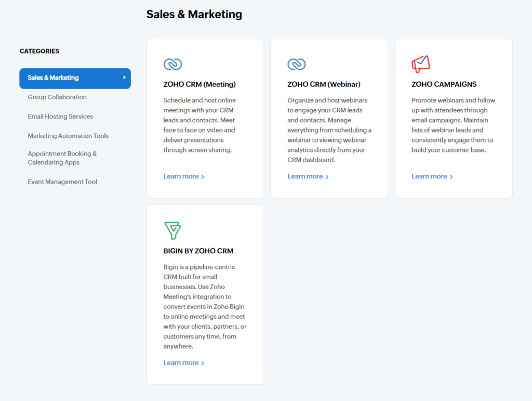The width and height of the screenshot is (532, 401).
Task: Open Appointment Booking & Calendaring Apps category
Action: pos(62,158)
